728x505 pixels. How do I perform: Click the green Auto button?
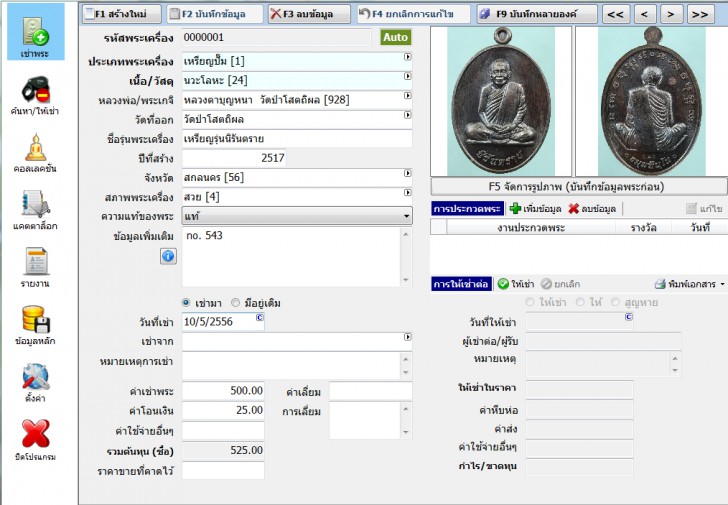click(x=396, y=37)
